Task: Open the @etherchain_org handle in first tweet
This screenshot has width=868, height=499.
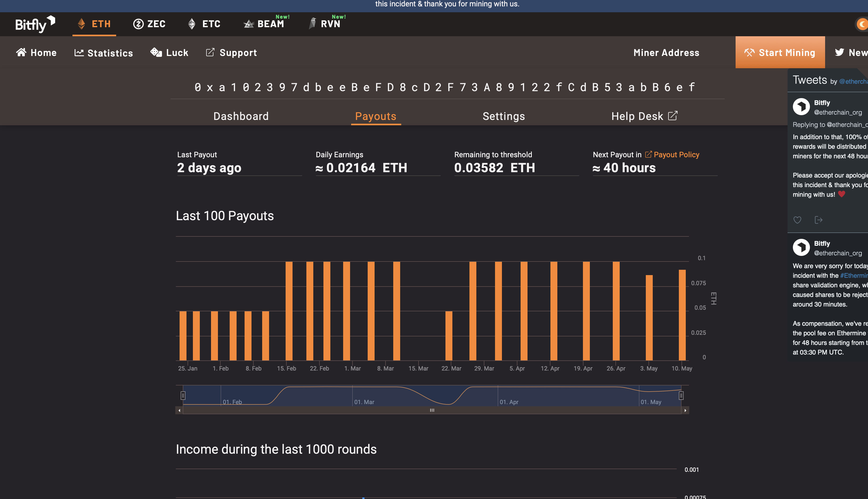Action: (x=838, y=112)
